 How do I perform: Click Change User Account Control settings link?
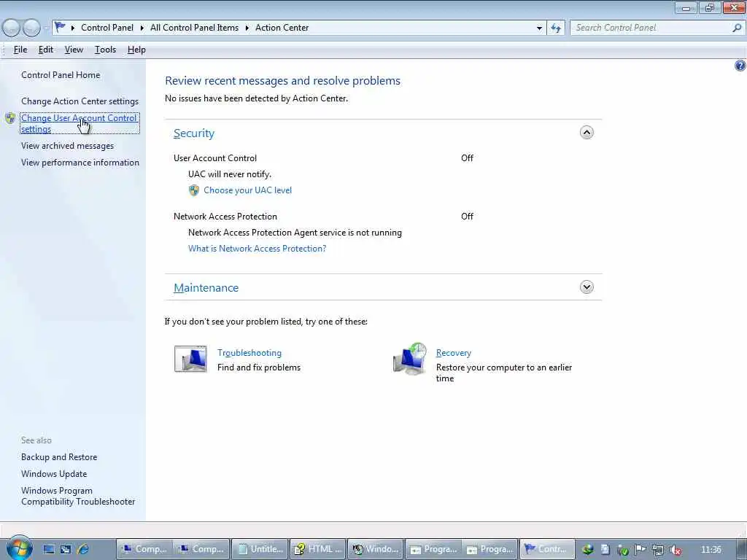pyautogui.click(x=79, y=123)
